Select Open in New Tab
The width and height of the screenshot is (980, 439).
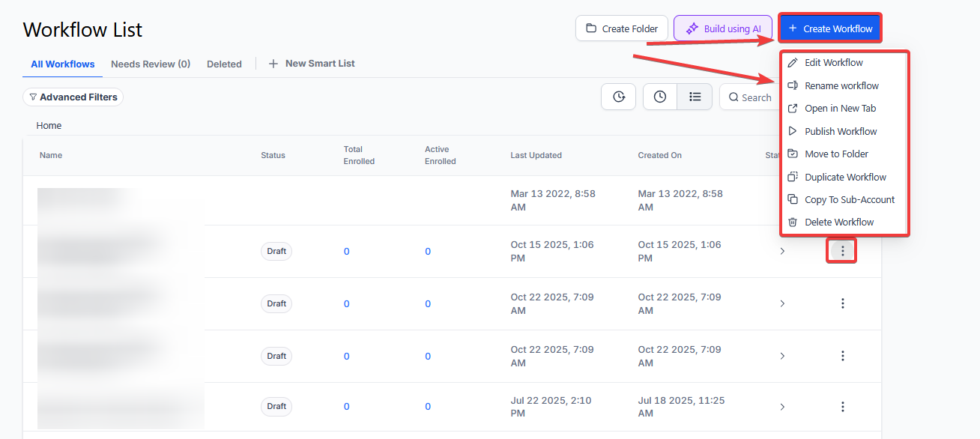[840, 109]
